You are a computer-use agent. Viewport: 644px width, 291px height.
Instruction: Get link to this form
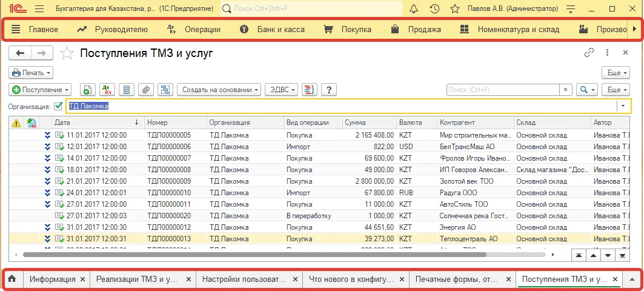(x=589, y=53)
